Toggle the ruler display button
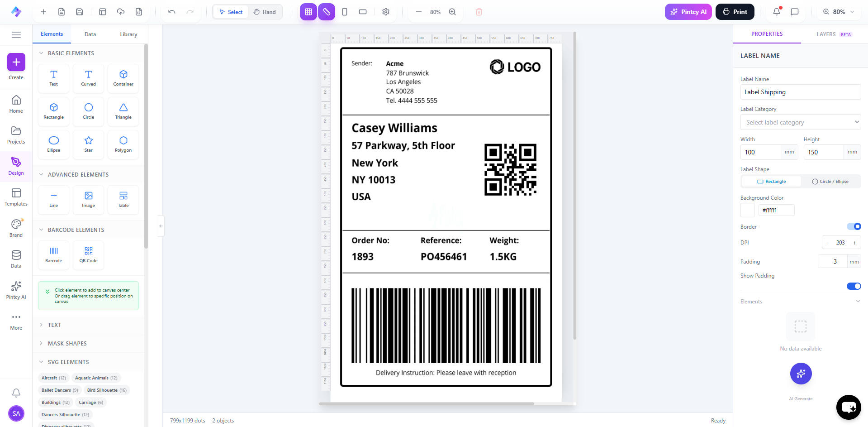The height and width of the screenshot is (427, 868). 327,12
